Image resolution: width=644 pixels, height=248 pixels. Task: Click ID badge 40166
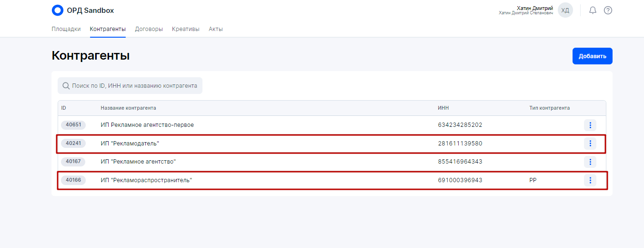pos(73,180)
